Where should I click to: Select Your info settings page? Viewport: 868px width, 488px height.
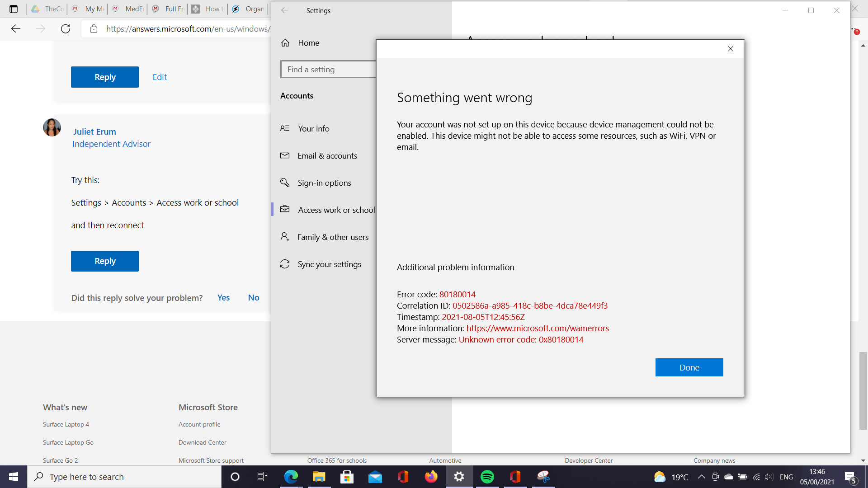coord(313,129)
